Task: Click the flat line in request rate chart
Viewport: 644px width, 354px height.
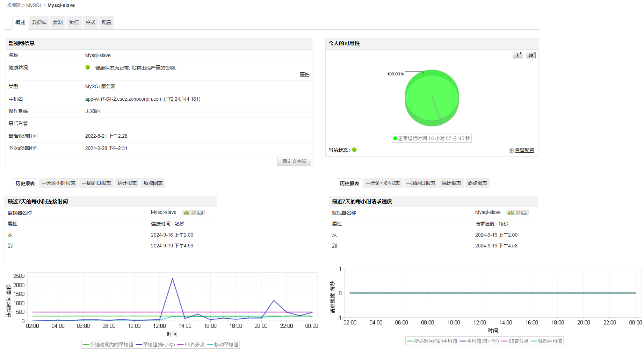Action: [x=493, y=293]
